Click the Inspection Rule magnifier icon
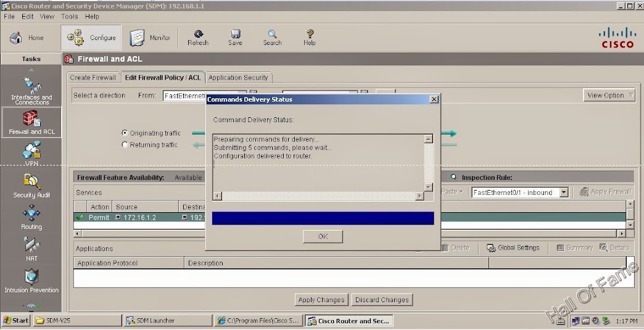The width and height of the screenshot is (644, 330). [x=454, y=177]
